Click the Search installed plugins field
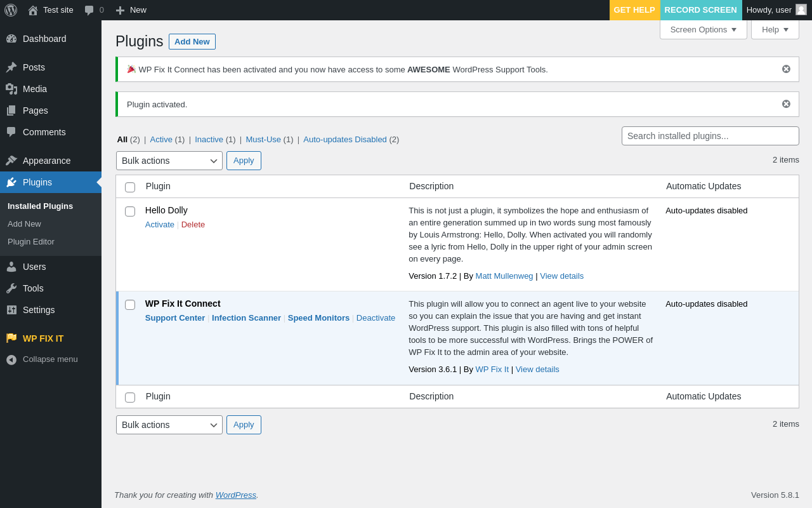This screenshot has height=508, width=812. tap(710, 136)
